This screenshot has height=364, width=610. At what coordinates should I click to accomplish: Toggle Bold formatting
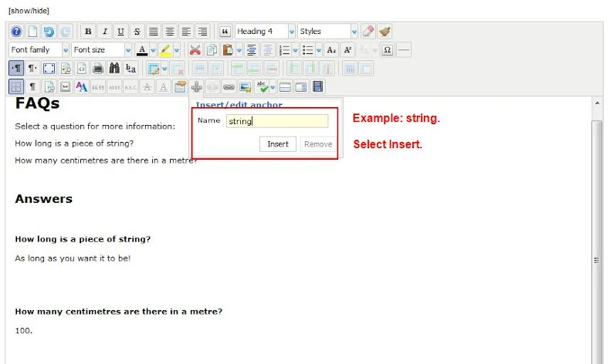[x=89, y=32]
